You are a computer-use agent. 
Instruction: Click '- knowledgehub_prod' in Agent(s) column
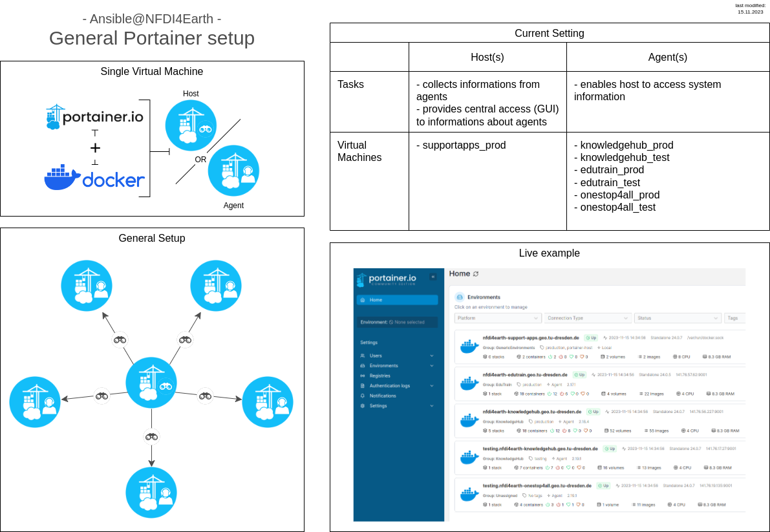point(624,145)
